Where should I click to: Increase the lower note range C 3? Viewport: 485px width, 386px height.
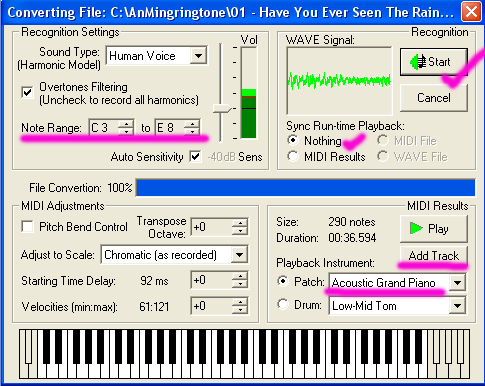point(126,124)
